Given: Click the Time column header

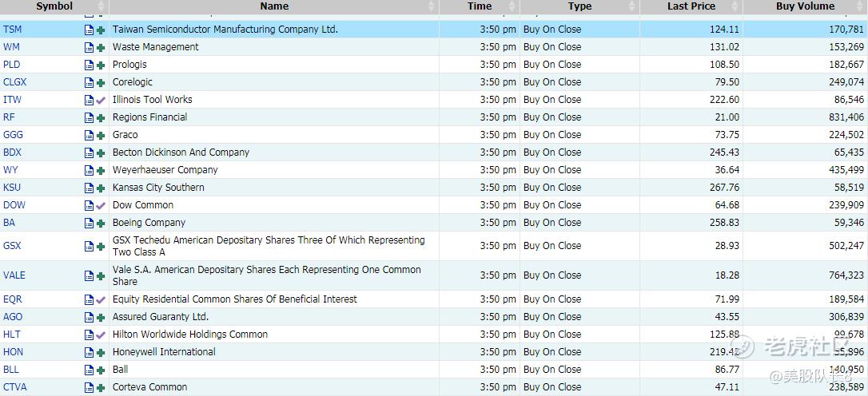Looking at the screenshot, I should (x=480, y=6).
